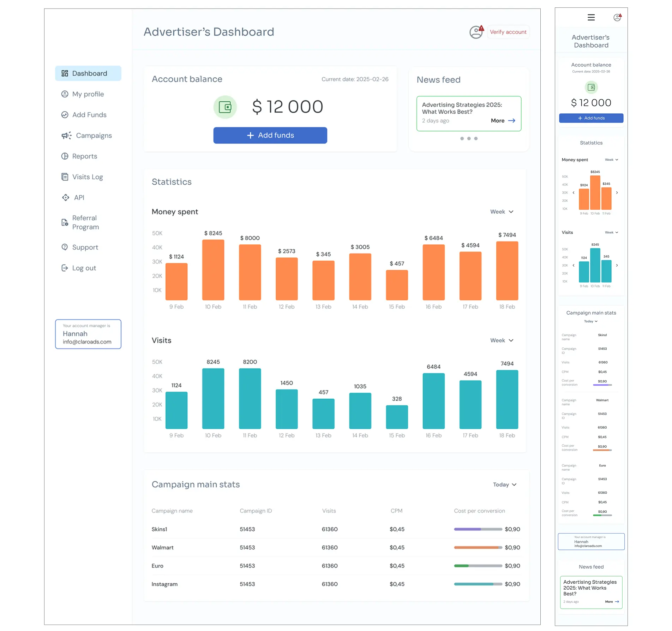Open the hamburger menu in mobile view
The width and height of the screenshot is (672, 631).
pyautogui.click(x=590, y=17)
